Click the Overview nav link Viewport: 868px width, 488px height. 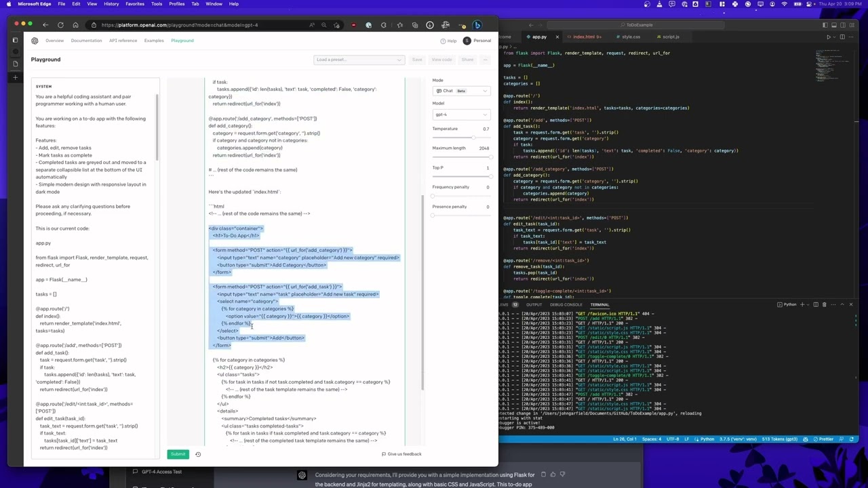54,41
